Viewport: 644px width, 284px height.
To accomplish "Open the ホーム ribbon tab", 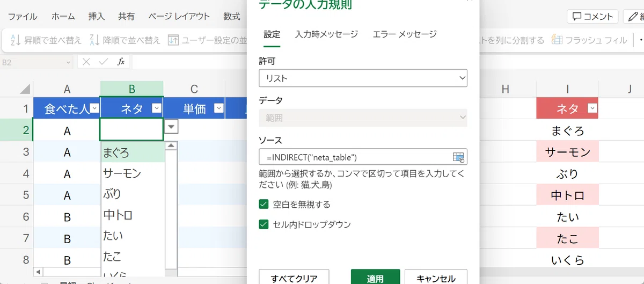I will (x=63, y=16).
